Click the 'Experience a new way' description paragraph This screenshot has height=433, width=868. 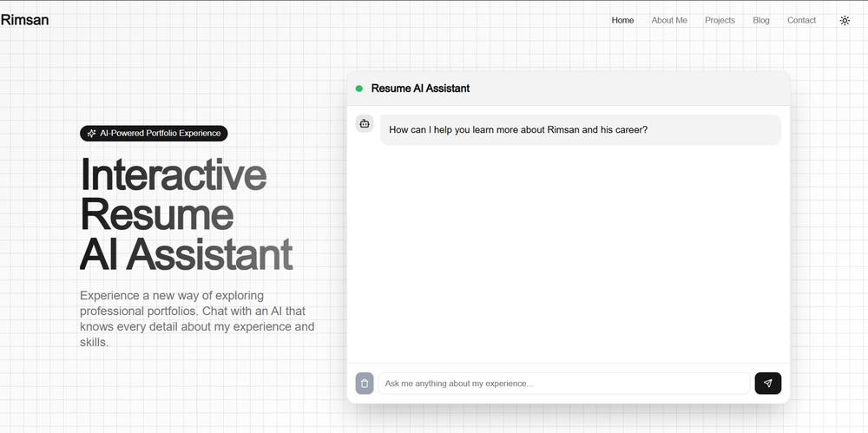pos(197,319)
